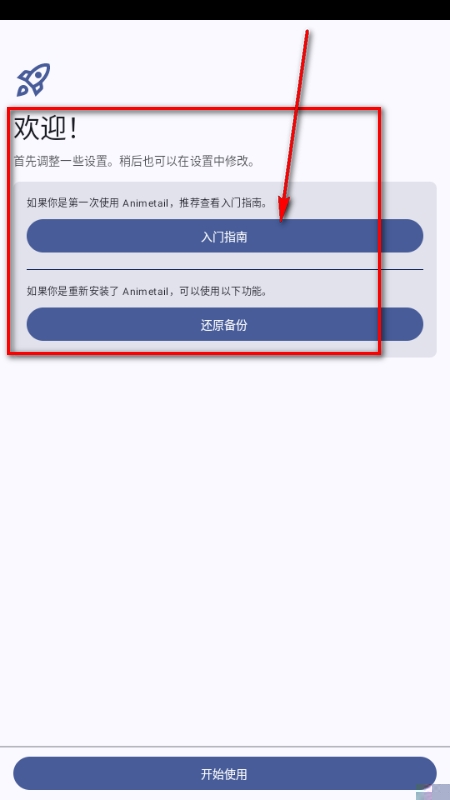Click the watermark square in bottom-right corner
The width and height of the screenshot is (450, 800).
click(x=433, y=792)
